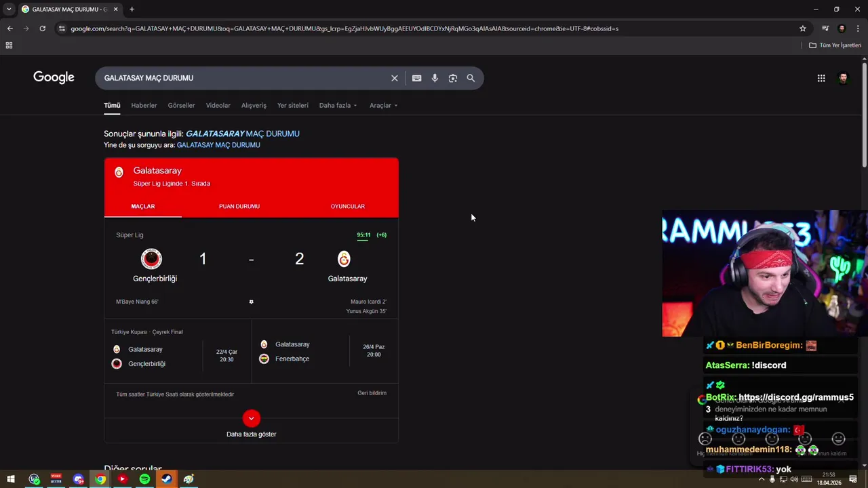Open the Windows Start menu
The image size is (868, 488).
[x=11, y=479]
